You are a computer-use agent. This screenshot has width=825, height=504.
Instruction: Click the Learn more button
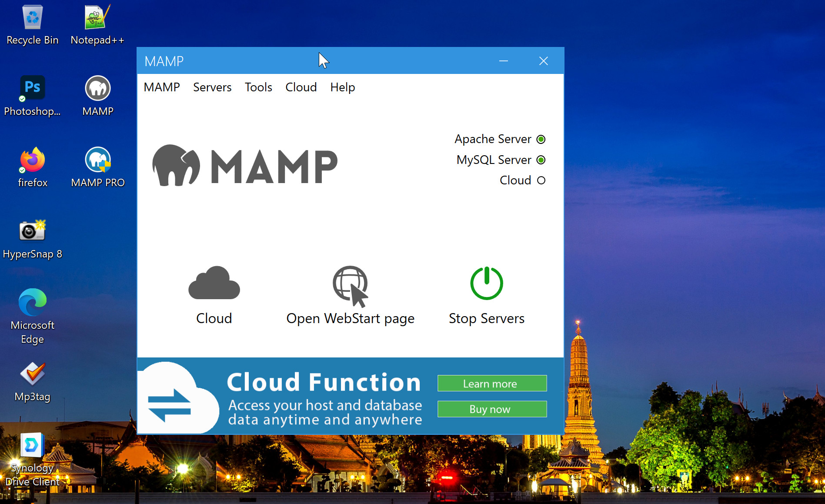pos(491,383)
